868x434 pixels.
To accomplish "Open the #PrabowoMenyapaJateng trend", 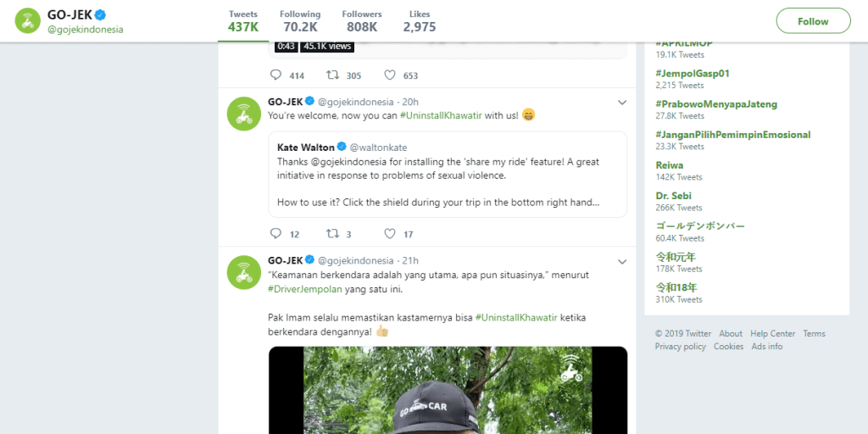I will point(716,104).
